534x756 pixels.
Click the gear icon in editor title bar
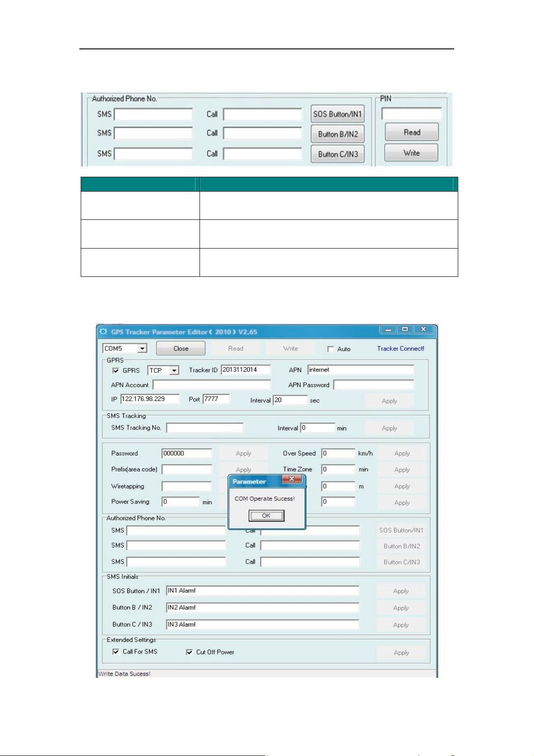coord(104,332)
